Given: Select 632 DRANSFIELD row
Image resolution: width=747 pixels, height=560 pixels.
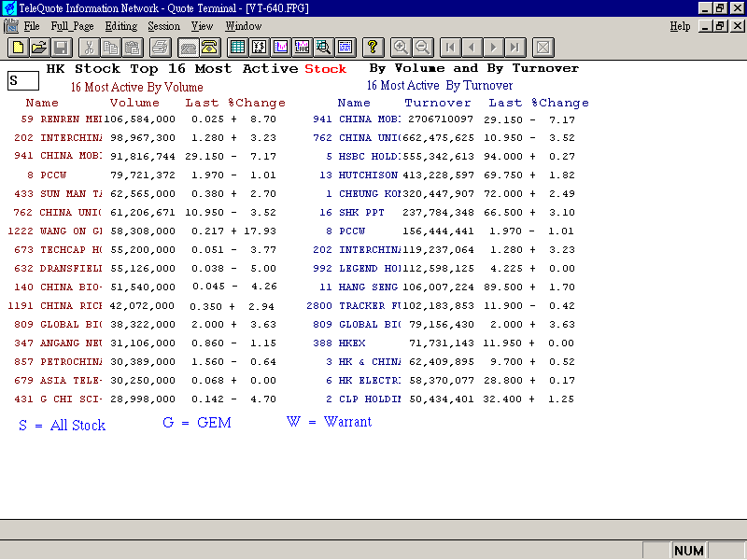Looking at the screenshot, I should click(x=145, y=269).
